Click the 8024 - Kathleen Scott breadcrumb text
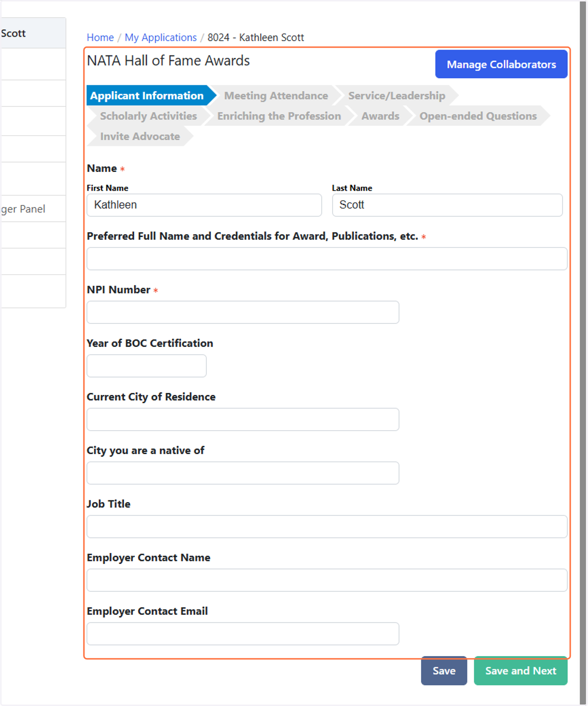 pos(256,37)
